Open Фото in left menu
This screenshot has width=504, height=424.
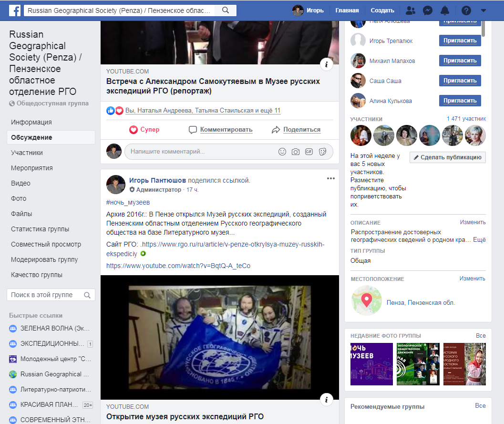[19, 198]
